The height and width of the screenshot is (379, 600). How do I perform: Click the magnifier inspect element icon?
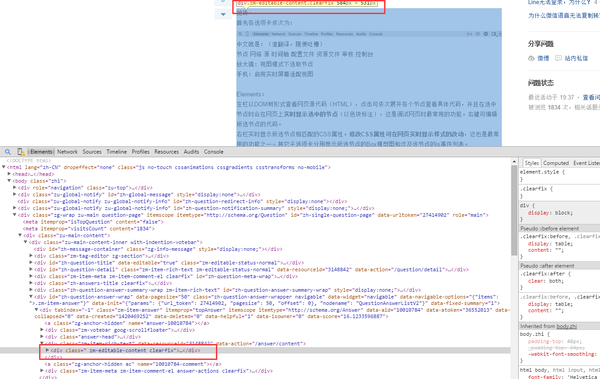click(8, 152)
